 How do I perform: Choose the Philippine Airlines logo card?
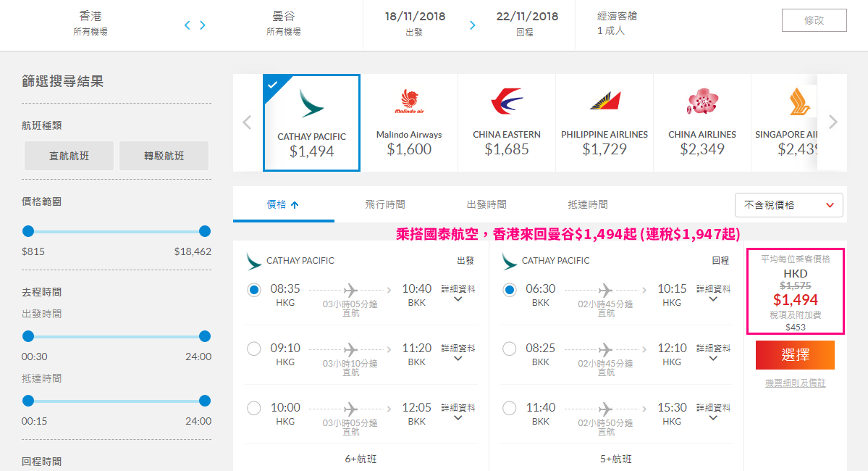[x=604, y=122]
